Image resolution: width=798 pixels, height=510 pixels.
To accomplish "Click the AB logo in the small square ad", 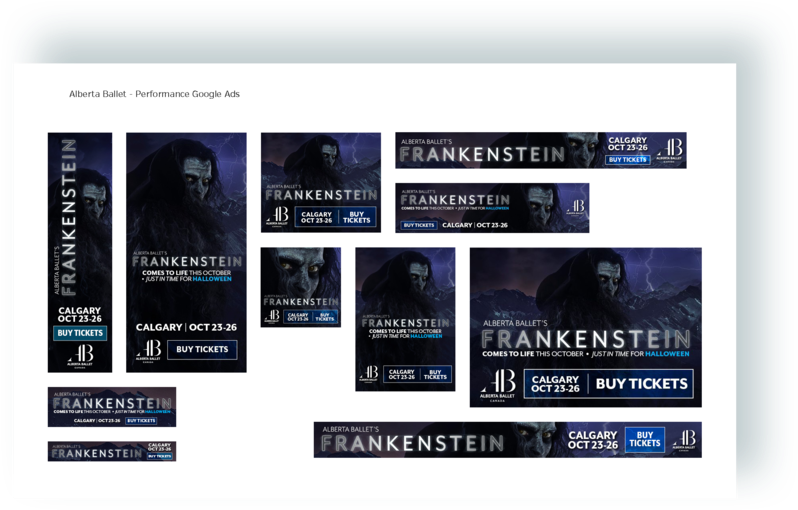I will pos(272,317).
